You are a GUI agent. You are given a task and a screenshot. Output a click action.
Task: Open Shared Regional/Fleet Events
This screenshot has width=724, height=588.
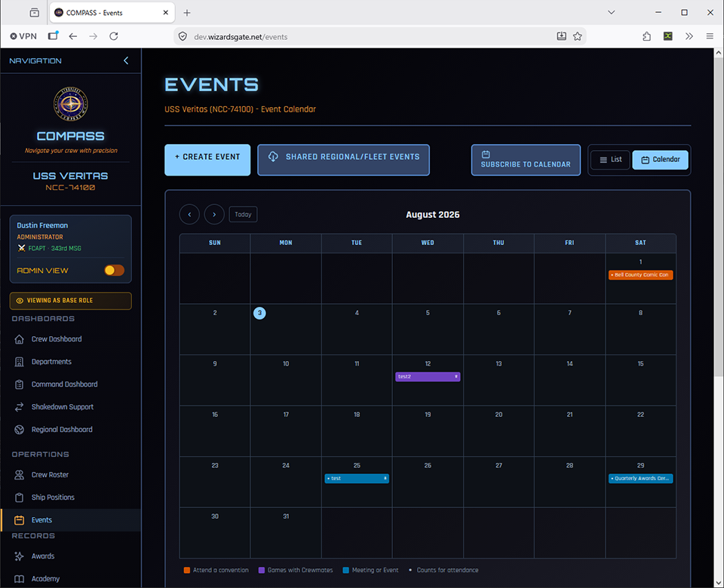click(x=343, y=160)
